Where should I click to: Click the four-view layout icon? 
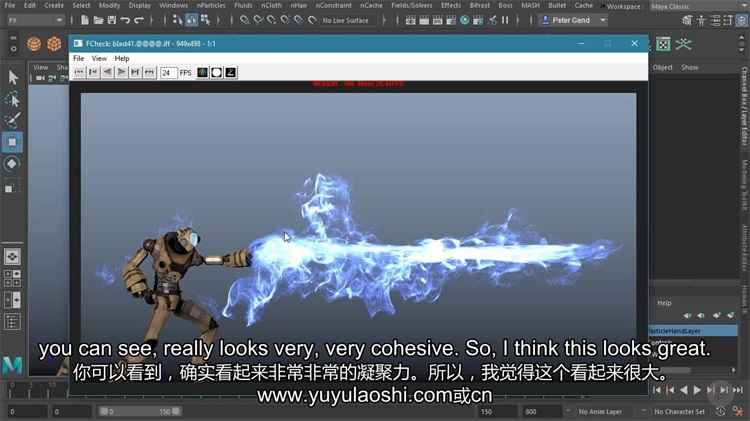point(12,278)
